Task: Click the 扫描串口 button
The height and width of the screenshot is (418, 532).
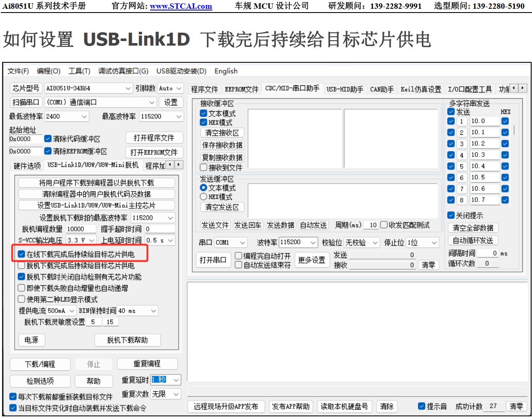Action: pos(26,103)
